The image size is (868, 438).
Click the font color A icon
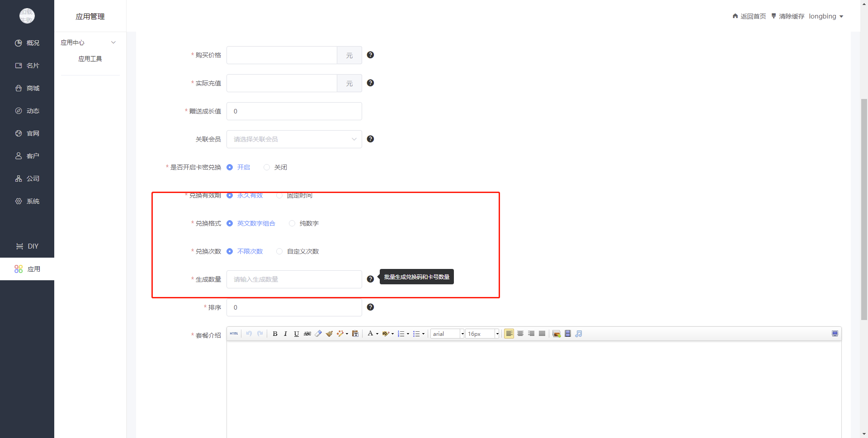coord(370,334)
